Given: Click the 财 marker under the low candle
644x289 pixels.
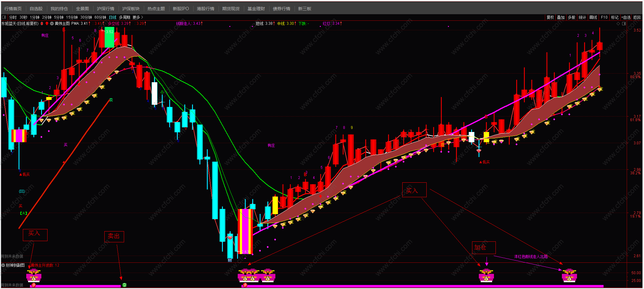Looking at the screenshot, I should [230, 260].
